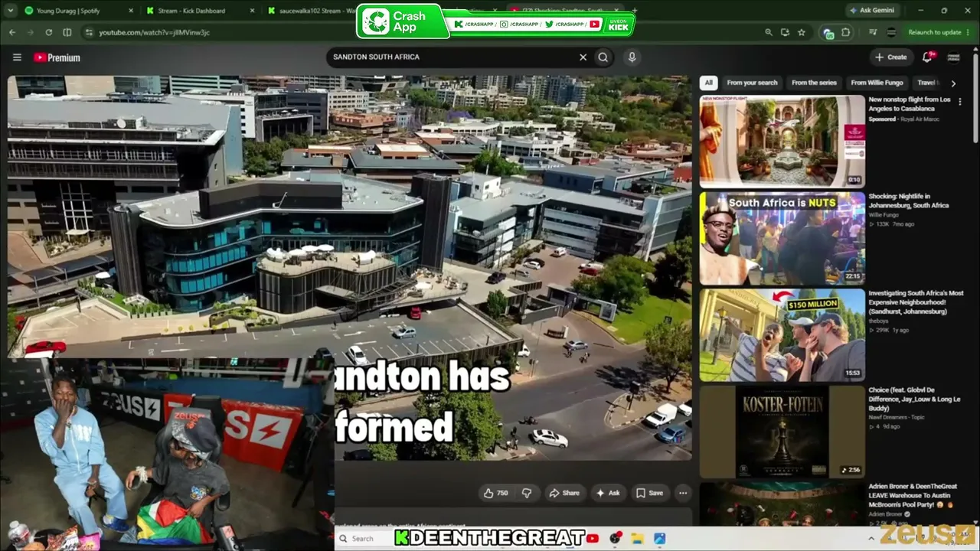
Task: Clear the YouTube search box text
Action: [583, 57]
